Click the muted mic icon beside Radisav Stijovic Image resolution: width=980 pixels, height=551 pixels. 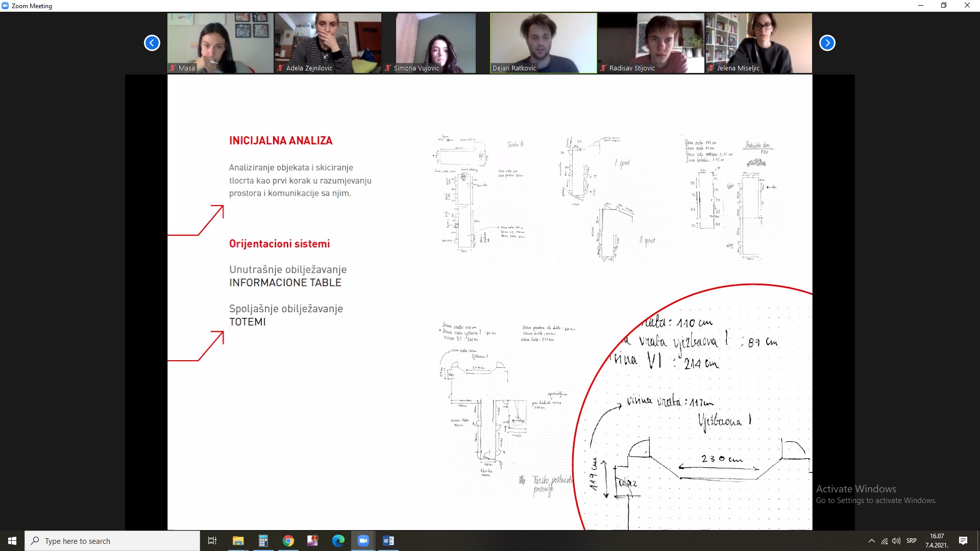(603, 68)
